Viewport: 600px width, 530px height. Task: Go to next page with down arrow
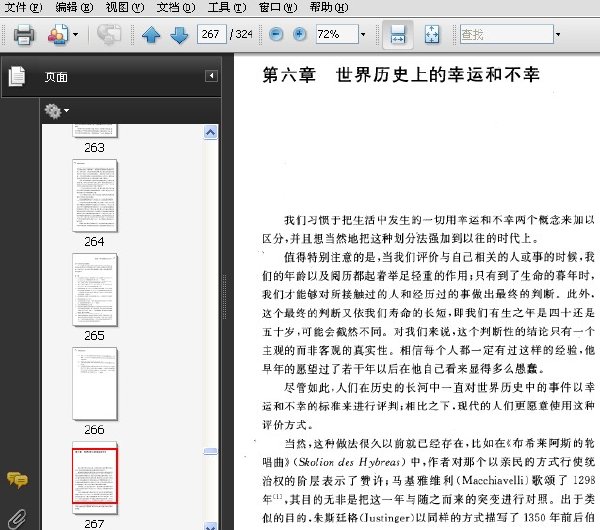pos(179,35)
